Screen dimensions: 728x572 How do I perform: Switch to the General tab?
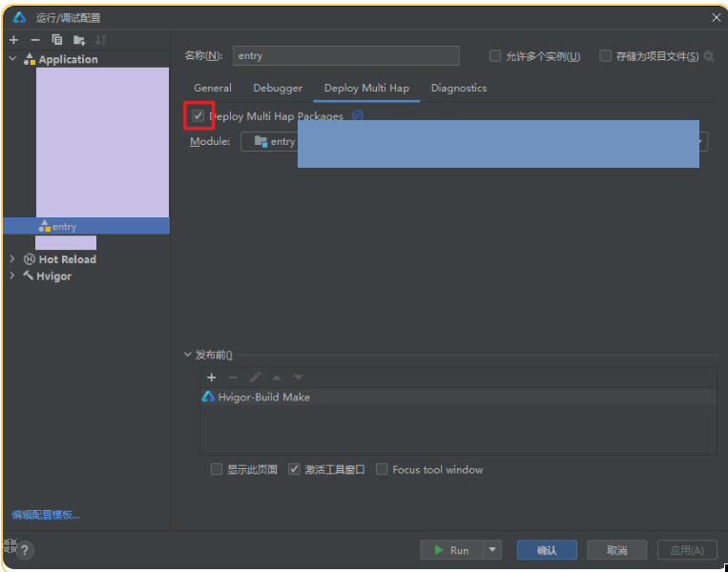213,88
